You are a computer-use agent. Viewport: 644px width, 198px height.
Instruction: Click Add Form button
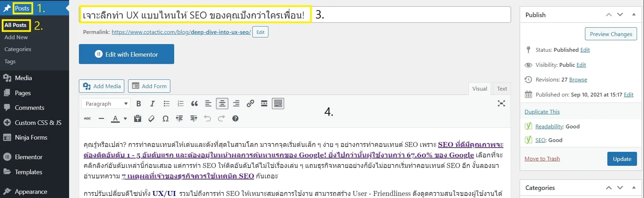[149, 86]
